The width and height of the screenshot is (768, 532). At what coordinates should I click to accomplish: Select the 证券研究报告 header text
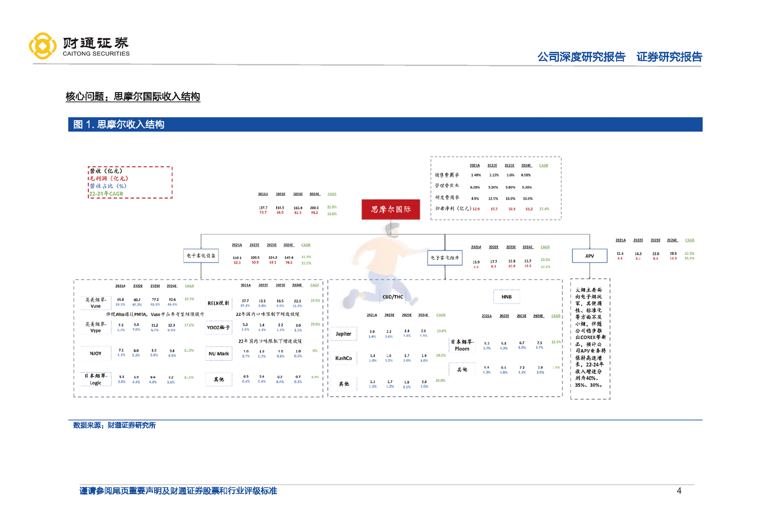669,57
